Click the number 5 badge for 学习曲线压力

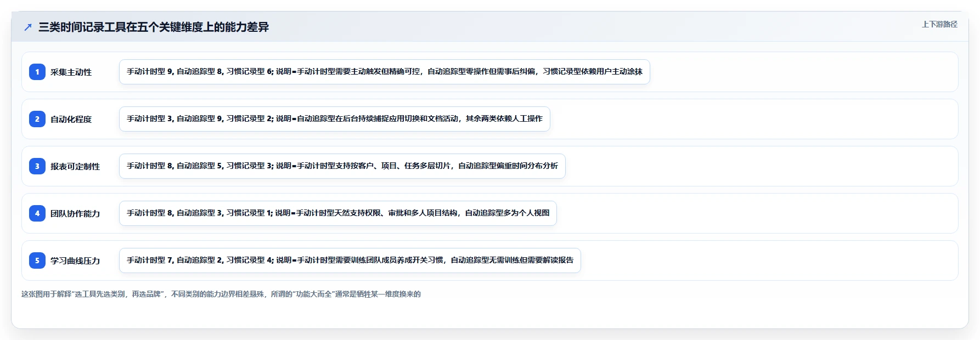pos(37,260)
